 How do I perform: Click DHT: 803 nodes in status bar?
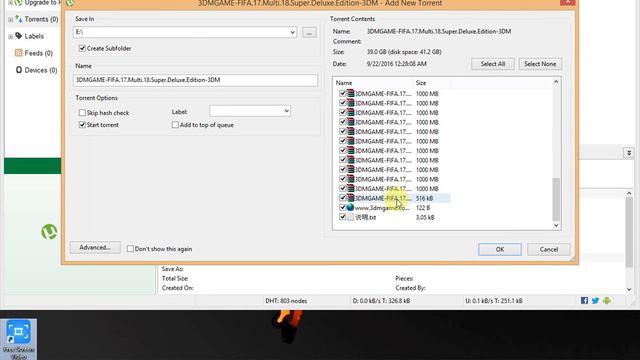click(286, 301)
